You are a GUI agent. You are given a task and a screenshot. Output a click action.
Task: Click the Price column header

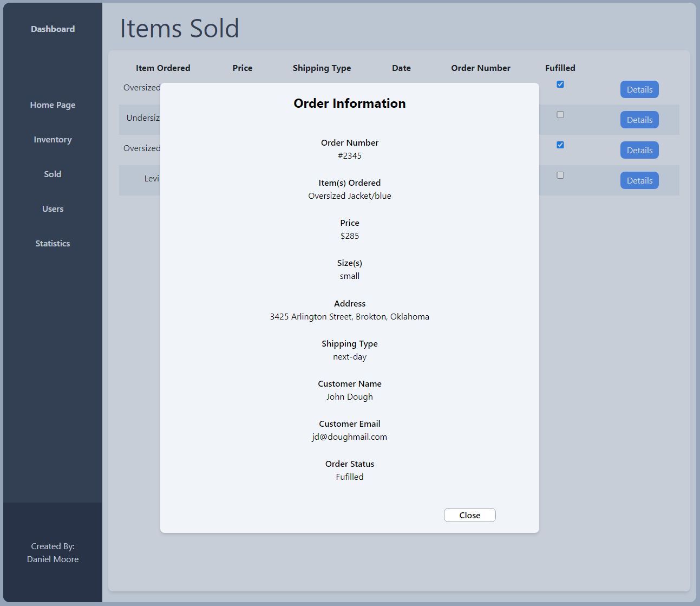tap(243, 68)
